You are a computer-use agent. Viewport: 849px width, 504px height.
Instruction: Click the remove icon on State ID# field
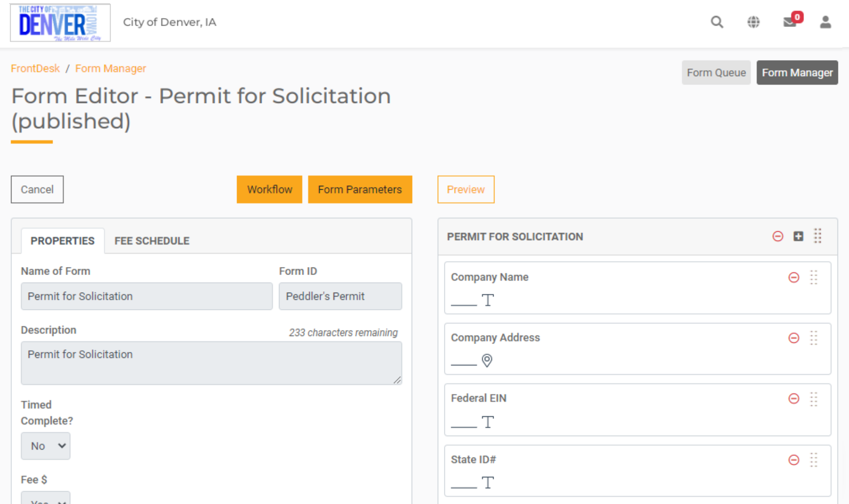[x=794, y=459]
